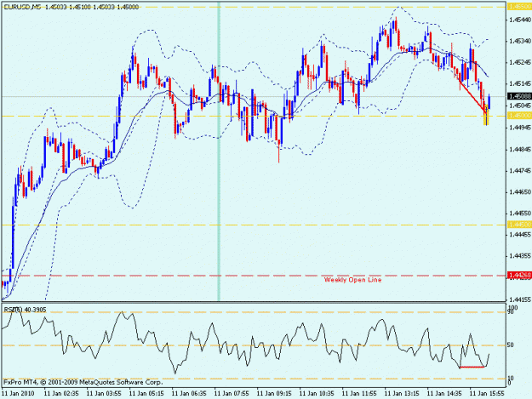Click the 11 Jan 09:15 time label

click(274, 393)
